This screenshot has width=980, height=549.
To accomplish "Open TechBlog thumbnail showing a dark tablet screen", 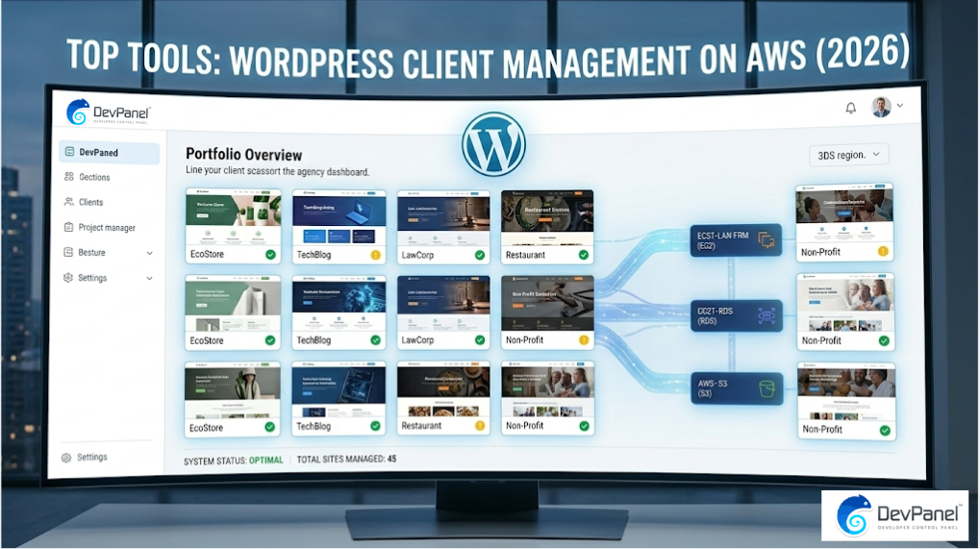I will click(339, 390).
